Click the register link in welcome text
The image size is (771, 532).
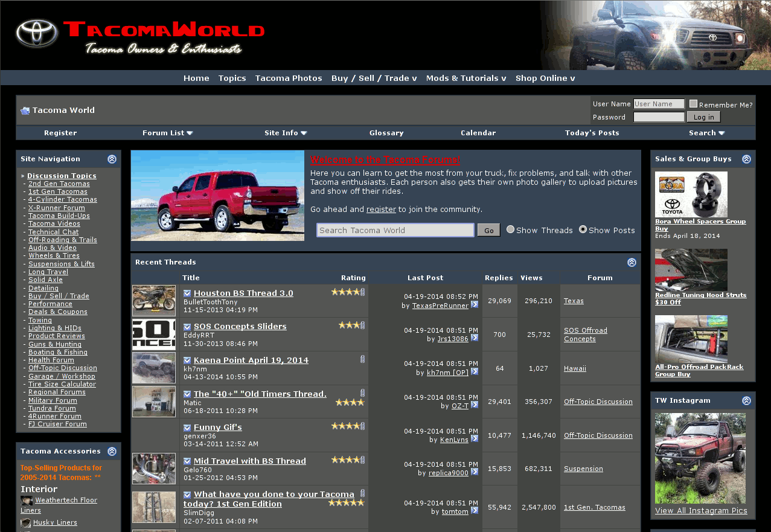381,210
